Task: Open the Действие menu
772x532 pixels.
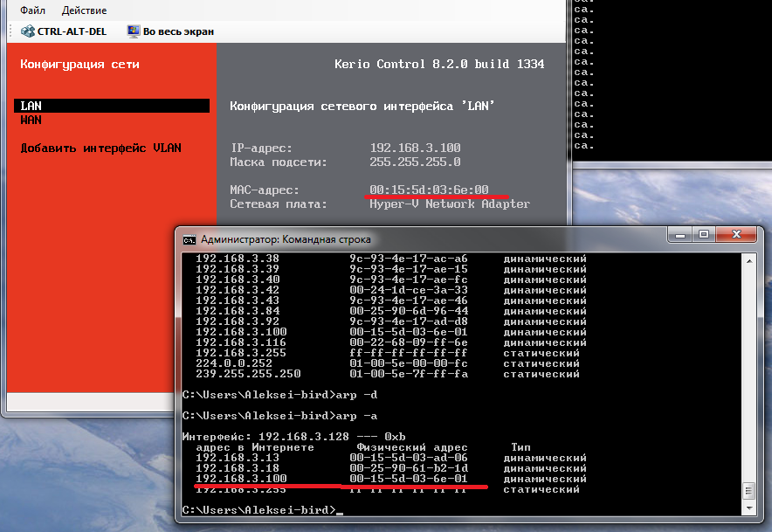Action: [84, 10]
